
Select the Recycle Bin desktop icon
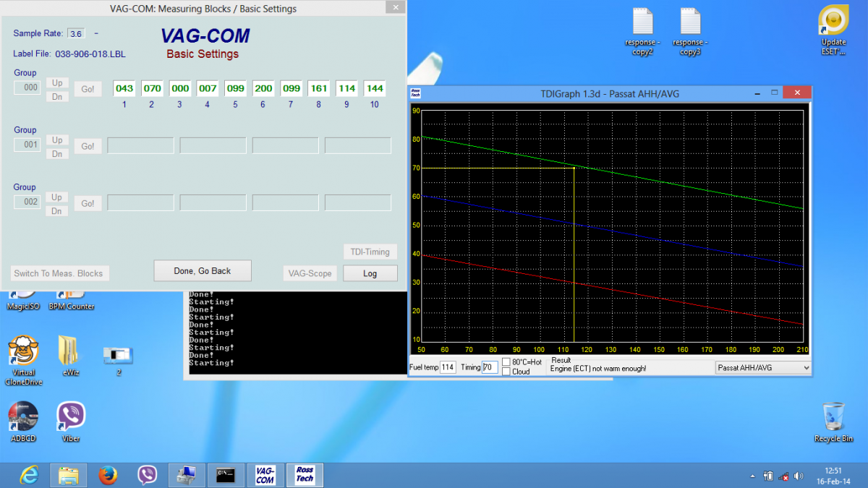point(833,422)
